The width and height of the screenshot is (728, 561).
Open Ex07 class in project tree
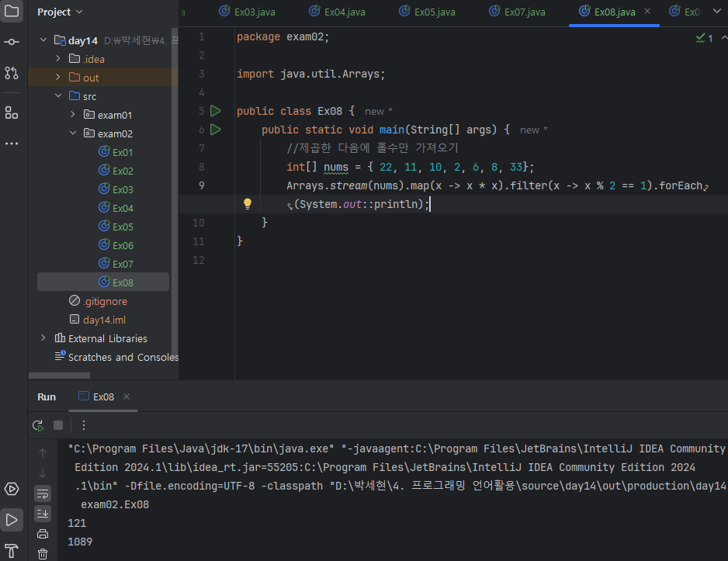(x=116, y=264)
